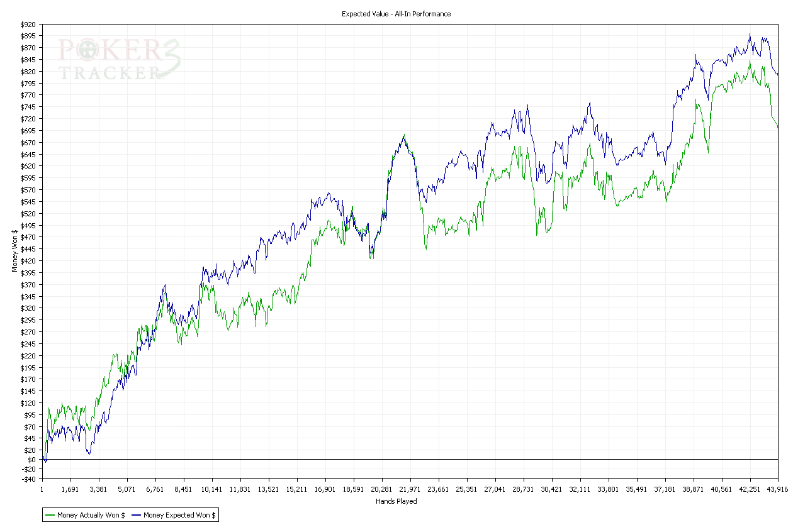The image size is (793, 532).
Task: Click the blue Money Expected Won swatch
Action: click(137, 515)
